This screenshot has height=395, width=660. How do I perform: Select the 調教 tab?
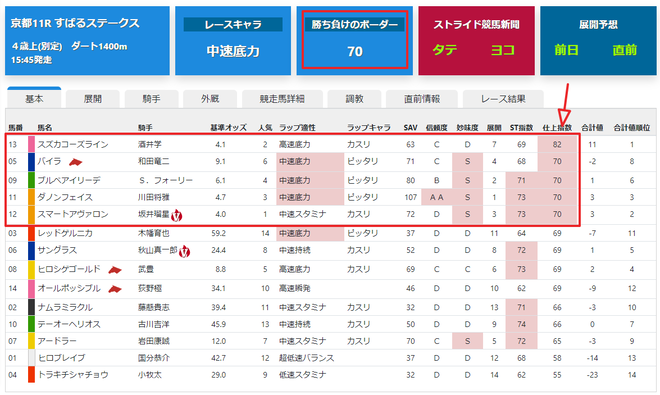coord(354,99)
